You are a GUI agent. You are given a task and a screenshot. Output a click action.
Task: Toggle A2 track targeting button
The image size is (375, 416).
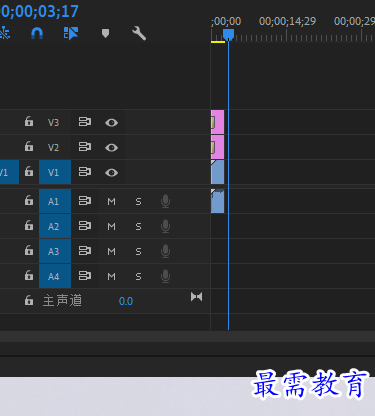(55, 226)
